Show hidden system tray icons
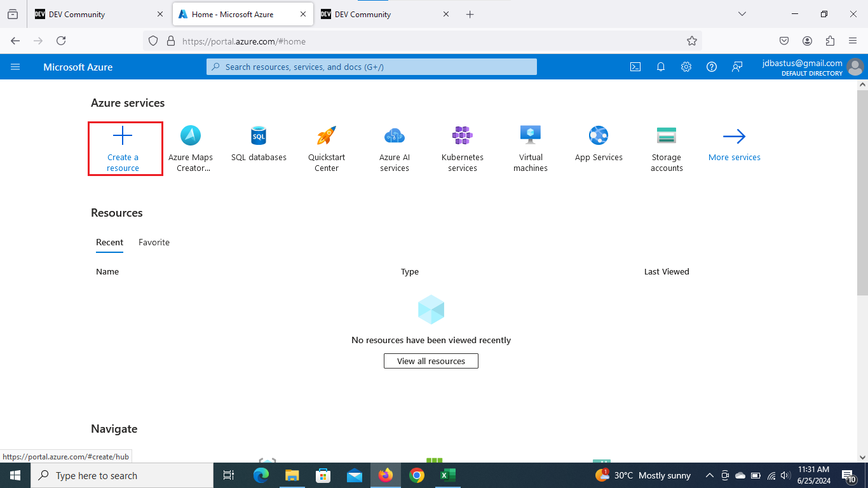The image size is (868, 488). point(709,475)
